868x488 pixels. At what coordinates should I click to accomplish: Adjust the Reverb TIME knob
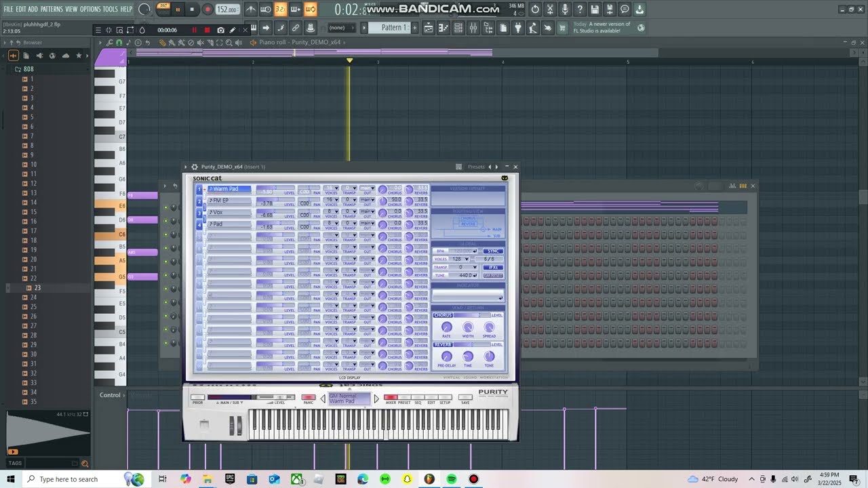[x=468, y=357]
